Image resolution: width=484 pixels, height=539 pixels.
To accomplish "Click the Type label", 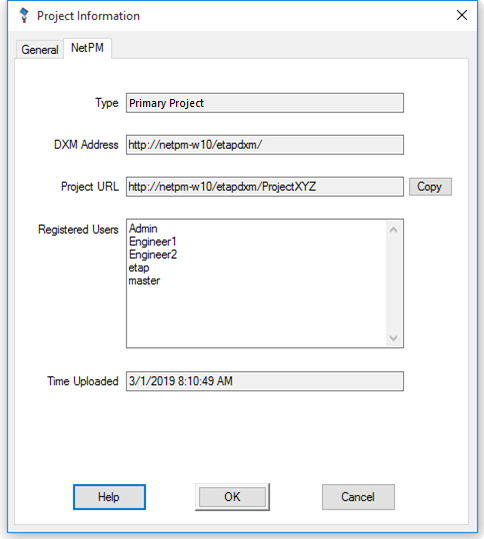I will coord(107,103).
